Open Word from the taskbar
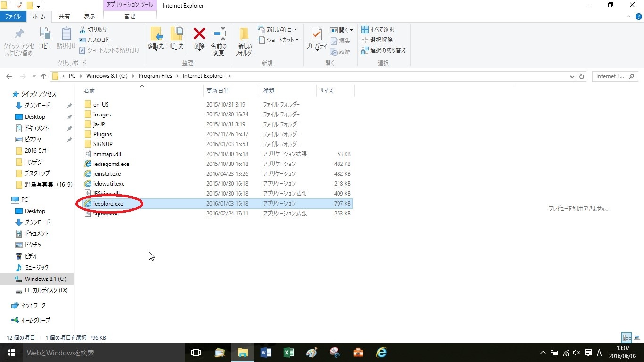The image size is (644, 362). click(266, 353)
